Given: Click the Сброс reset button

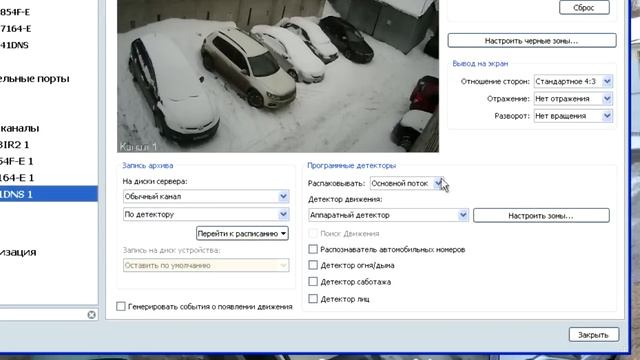Looking at the screenshot, I should (584, 7).
